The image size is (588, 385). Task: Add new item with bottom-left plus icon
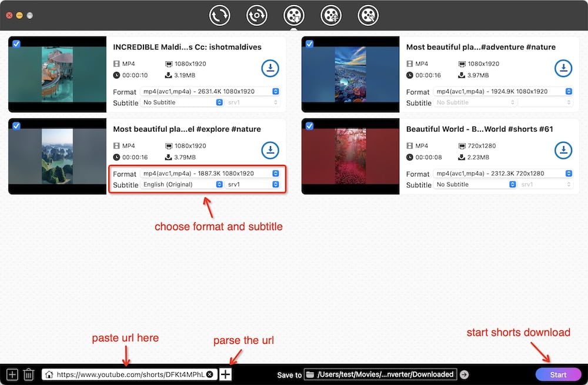[12, 374]
